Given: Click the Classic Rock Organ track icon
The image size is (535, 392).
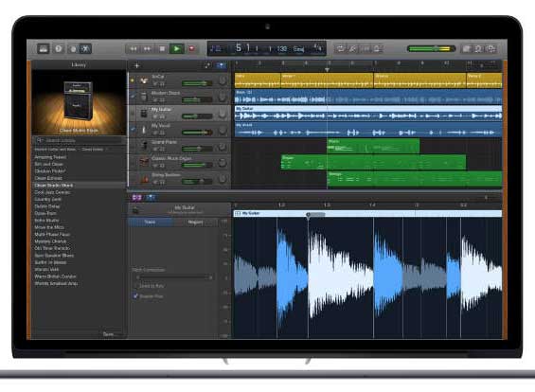Looking at the screenshot, I should coord(144,162).
